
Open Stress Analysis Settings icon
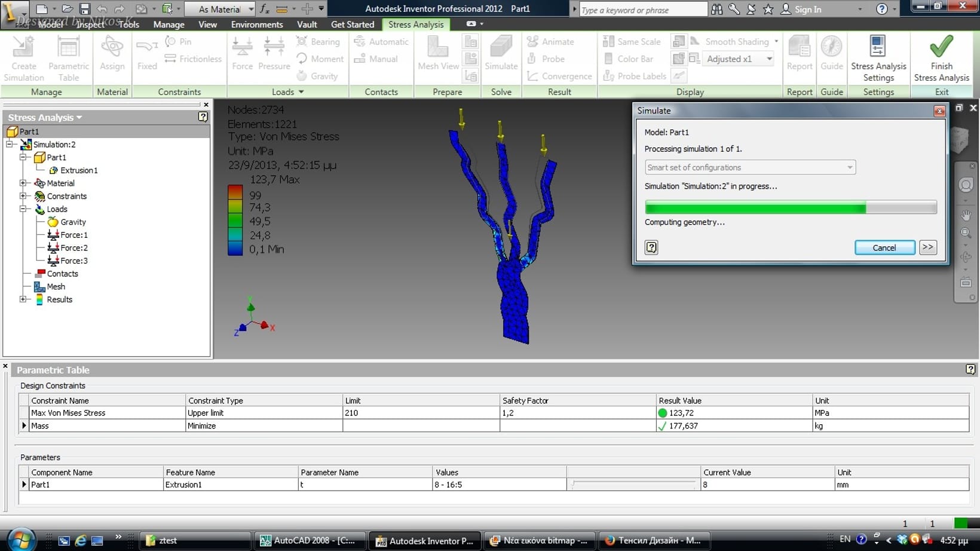(x=878, y=47)
